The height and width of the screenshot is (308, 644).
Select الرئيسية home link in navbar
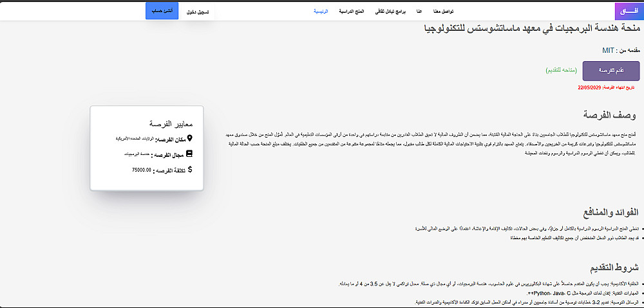[x=321, y=12]
